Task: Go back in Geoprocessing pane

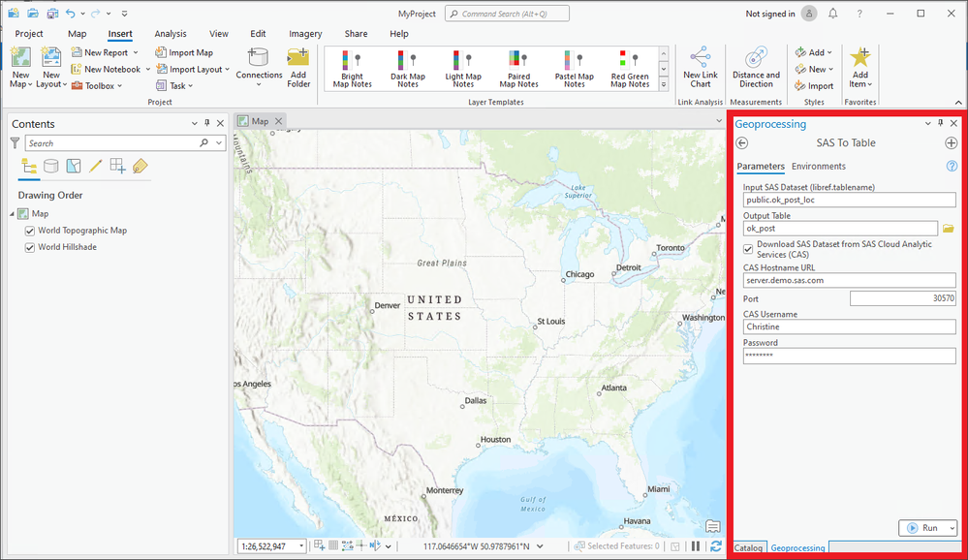Action: click(x=742, y=143)
